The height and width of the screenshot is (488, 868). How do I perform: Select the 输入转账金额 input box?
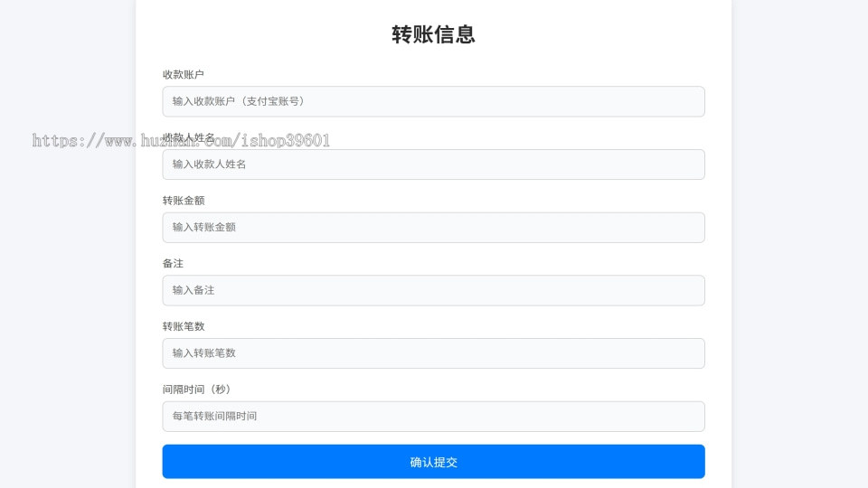point(433,228)
